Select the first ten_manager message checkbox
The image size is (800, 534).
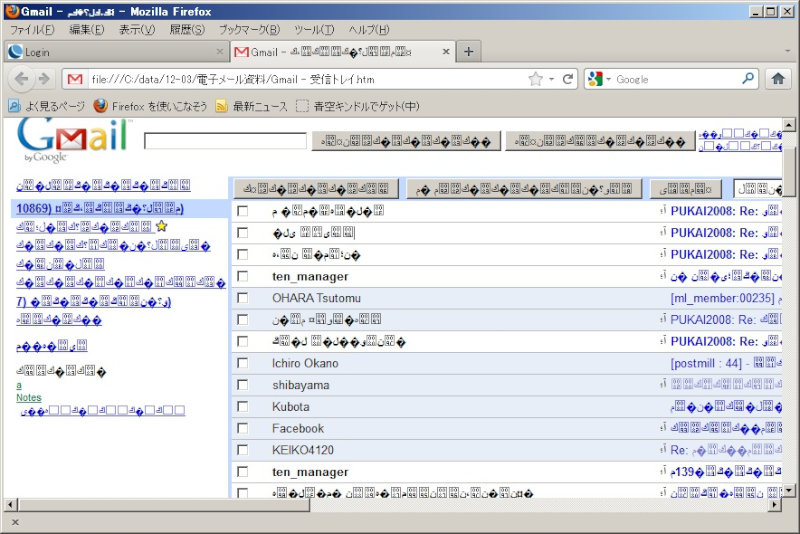(243, 276)
